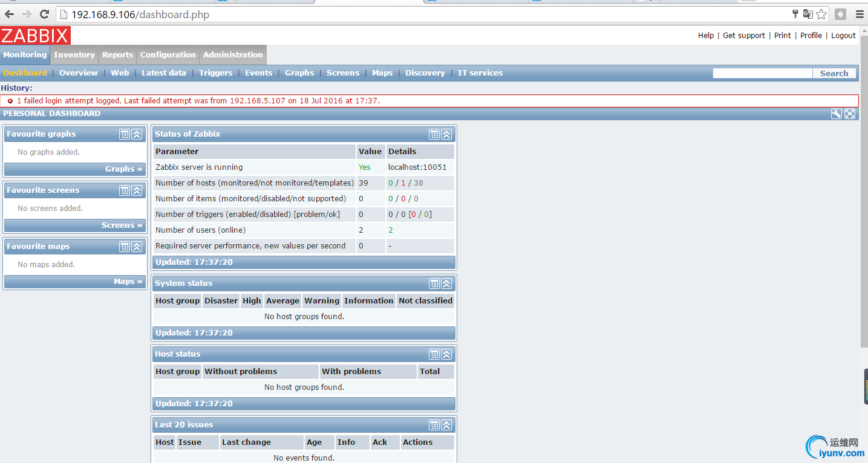Switch to the Inventory tab
The width and height of the screenshot is (868, 463).
(74, 54)
